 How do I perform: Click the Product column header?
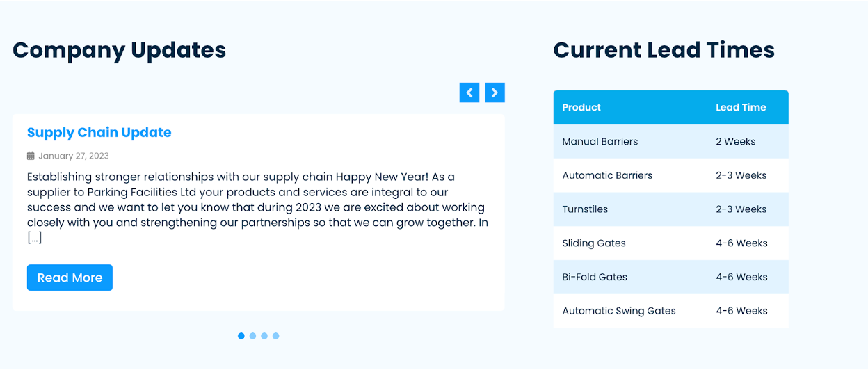point(581,107)
